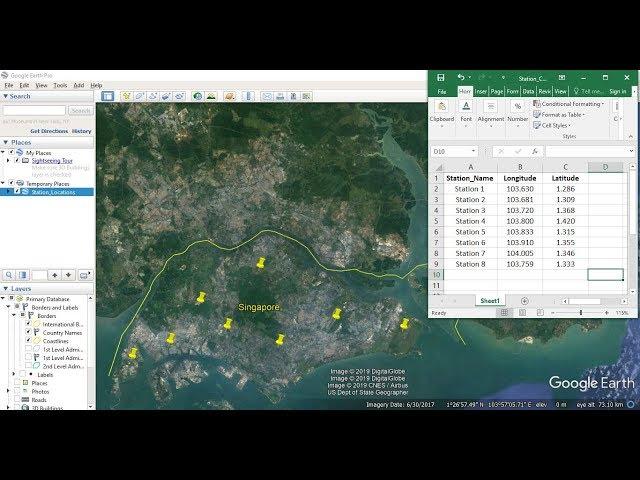
Task: Select the Add Polygon tool
Action: coord(140,96)
